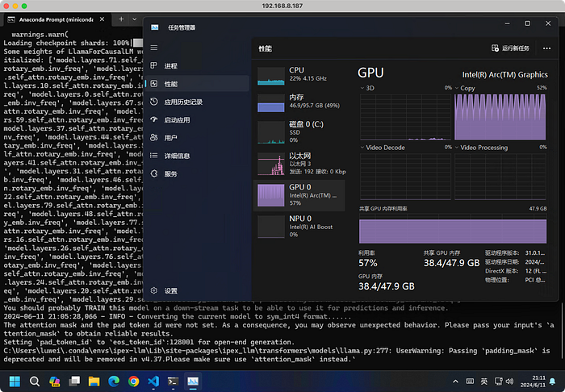Click the touch keyboard tray icon
The height and width of the screenshot is (392, 565).
pyautogui.click(x=470, y=382)
